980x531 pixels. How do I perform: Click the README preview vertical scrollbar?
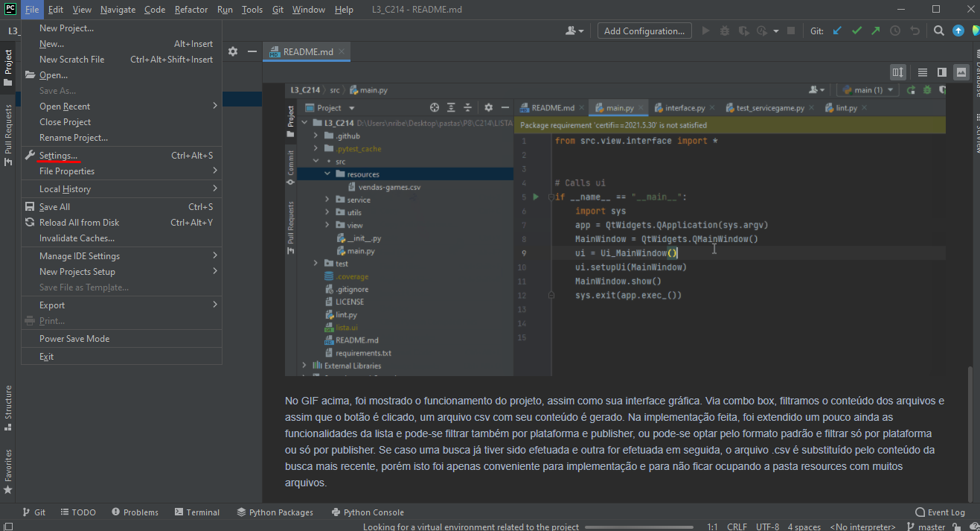tap(969, 433)
